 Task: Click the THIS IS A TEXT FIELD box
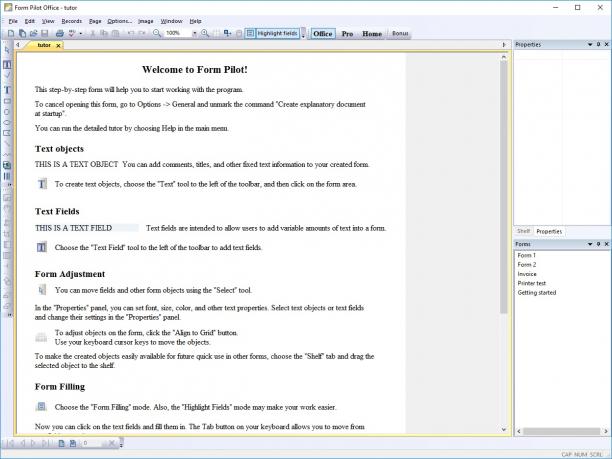(86, 228)
